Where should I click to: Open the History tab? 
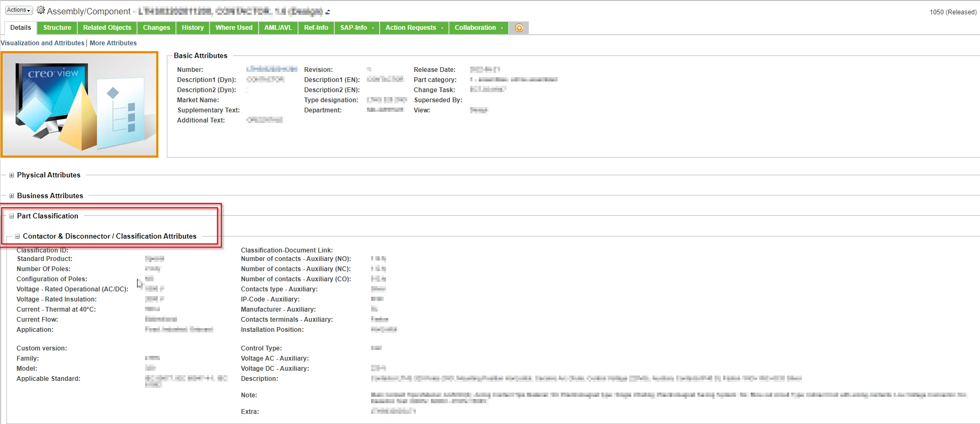click(192, 28)
